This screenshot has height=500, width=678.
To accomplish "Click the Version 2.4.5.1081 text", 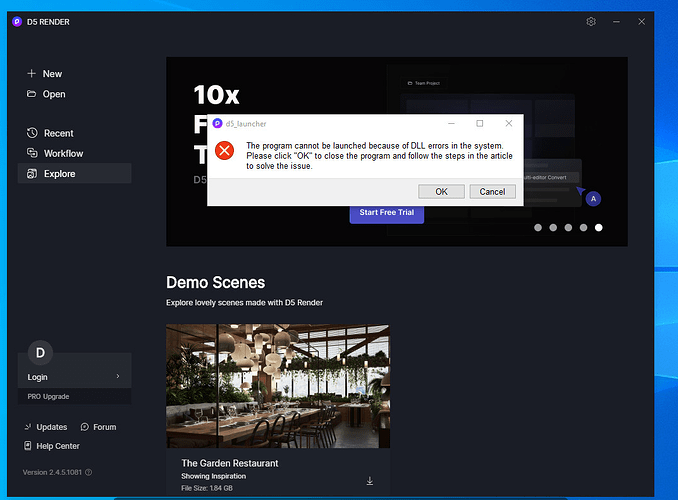I will click(x=52, y=472).
